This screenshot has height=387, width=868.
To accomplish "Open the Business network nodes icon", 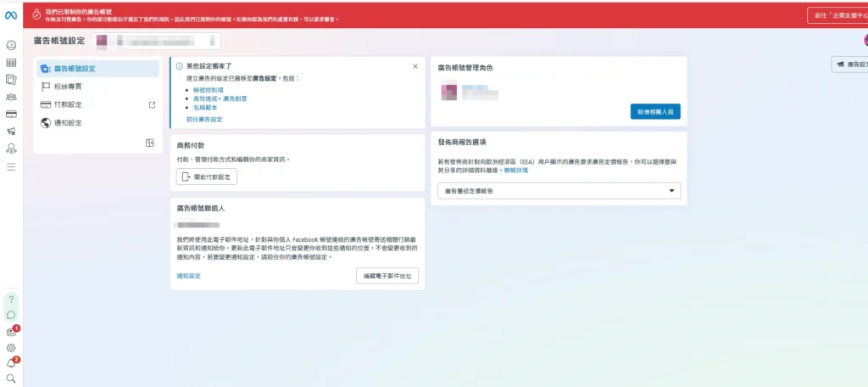I will 11,148.
